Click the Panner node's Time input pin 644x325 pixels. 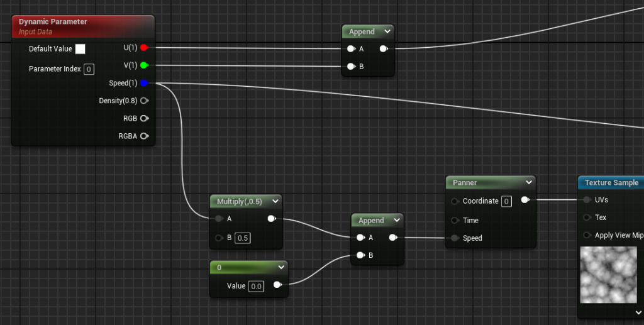tap(454, 221)
